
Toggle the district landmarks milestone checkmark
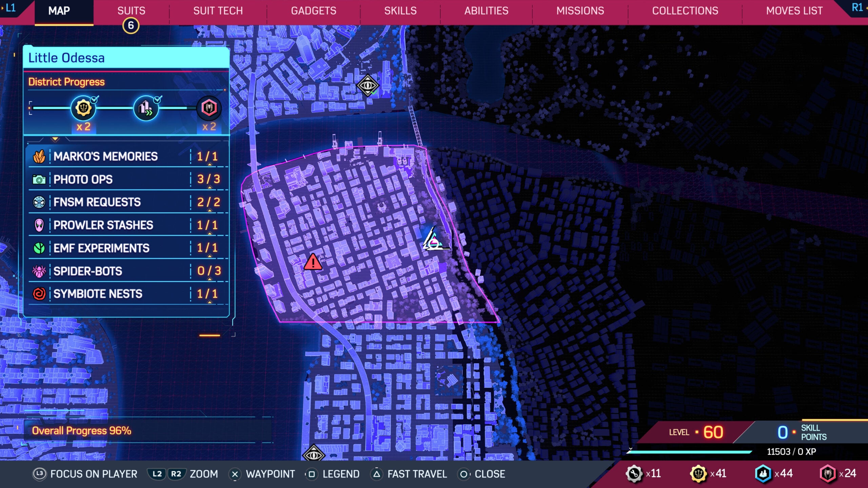point(146,108)
